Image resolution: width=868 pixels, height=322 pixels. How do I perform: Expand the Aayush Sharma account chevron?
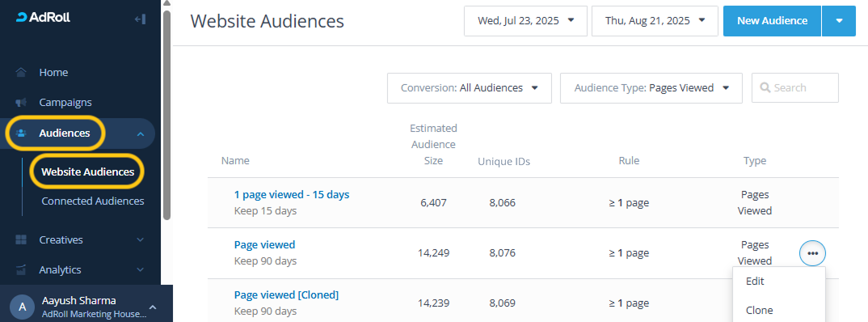click(153, 307)
